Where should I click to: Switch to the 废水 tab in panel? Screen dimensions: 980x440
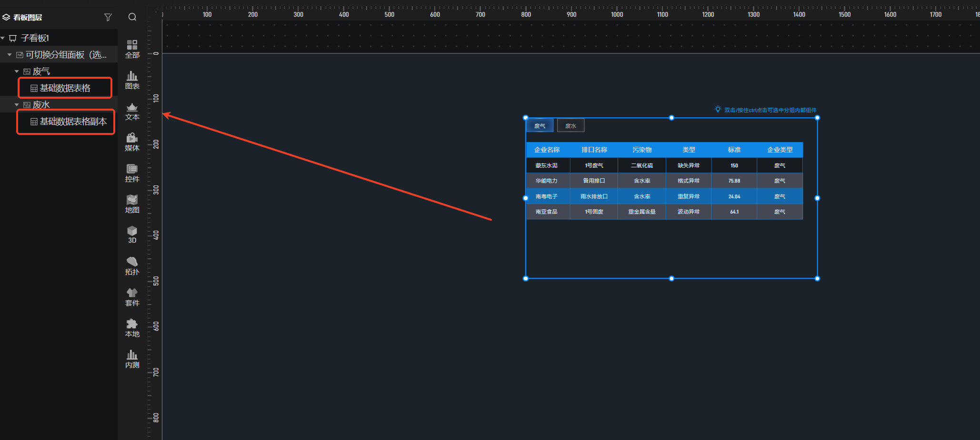pos(570,126)
